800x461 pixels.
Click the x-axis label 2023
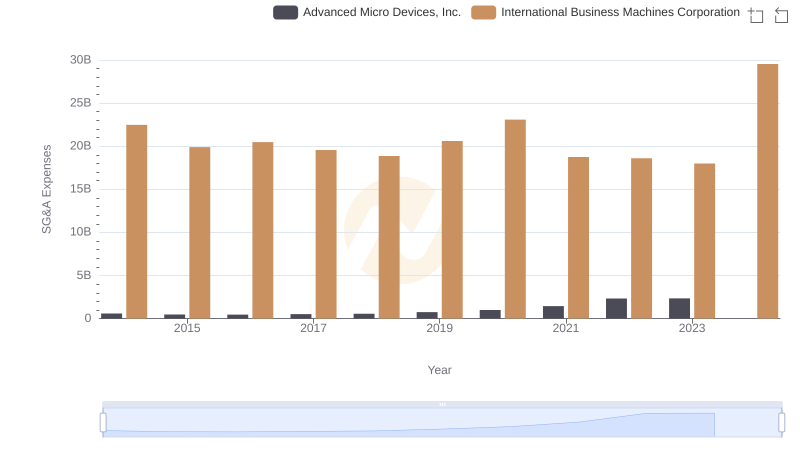click(x=692, y=328)
